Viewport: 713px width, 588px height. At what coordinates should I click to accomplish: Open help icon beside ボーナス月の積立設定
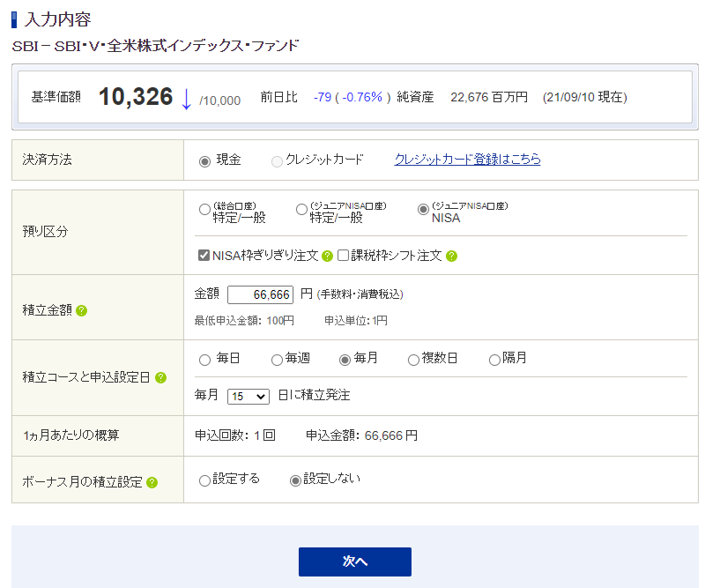pyautogui.click(x=152, y=482)
